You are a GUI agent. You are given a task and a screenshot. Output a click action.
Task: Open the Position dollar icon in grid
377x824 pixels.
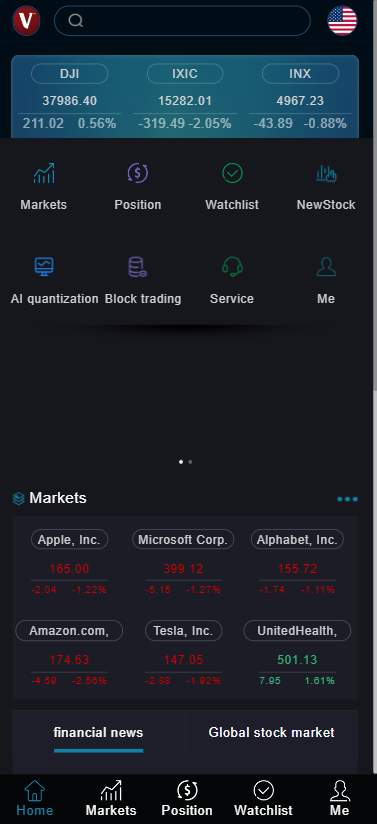coord(138,173)
